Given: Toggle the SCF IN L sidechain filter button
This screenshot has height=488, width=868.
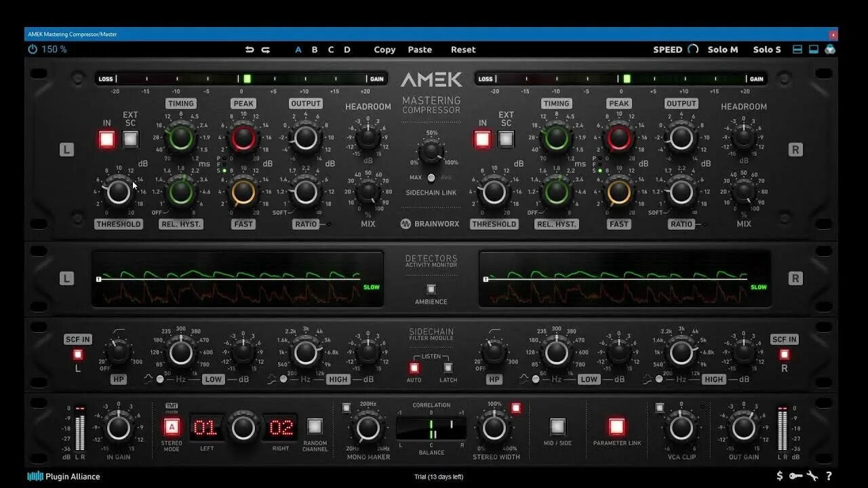Looking at the screenshot, I should click(78, 354).
